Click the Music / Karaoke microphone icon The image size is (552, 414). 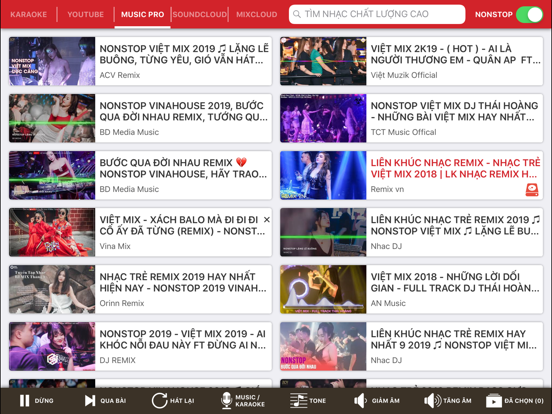point(226,401)
